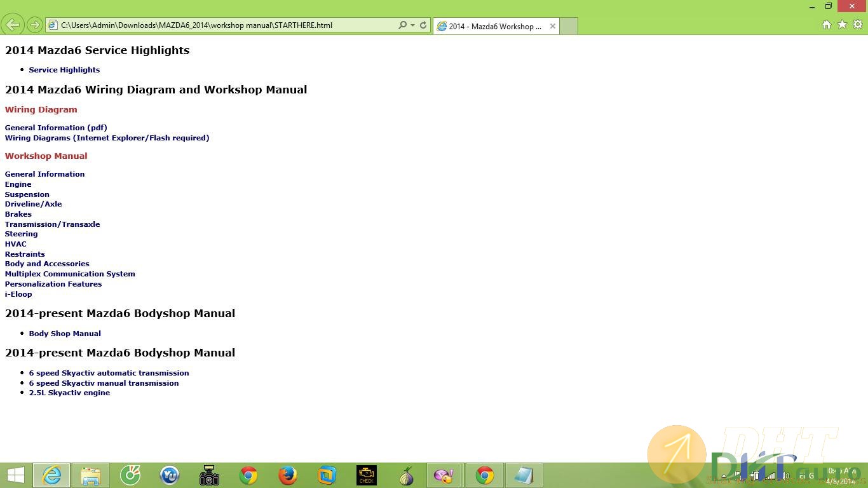Open the Multiplex Communication System link
The width and height of the screenshot is (868, 488).
70,274
